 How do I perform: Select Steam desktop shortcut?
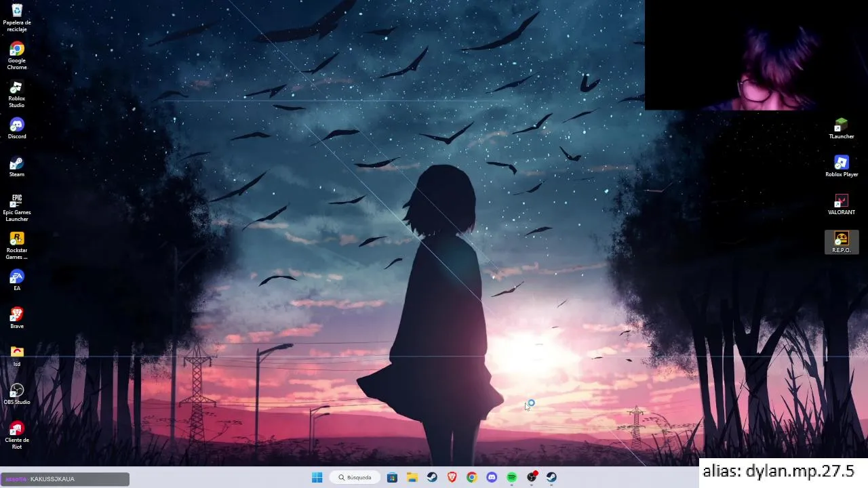pos(17,166)
